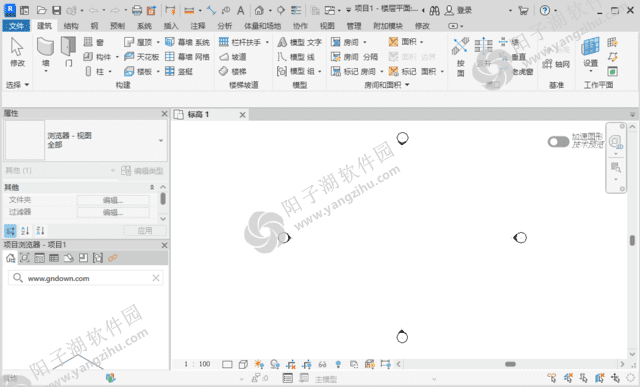The width and height of the screenshot is (640, 387).
Task: Click the horizontal scrollbar thumb in view
Action: pyautogui.click(x=510, y=364)
